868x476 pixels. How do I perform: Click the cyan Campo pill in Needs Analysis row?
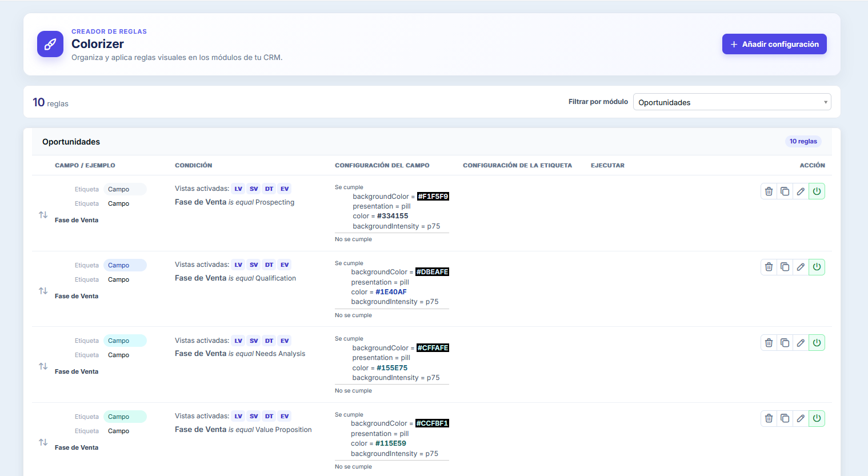[x=125, y=341]
